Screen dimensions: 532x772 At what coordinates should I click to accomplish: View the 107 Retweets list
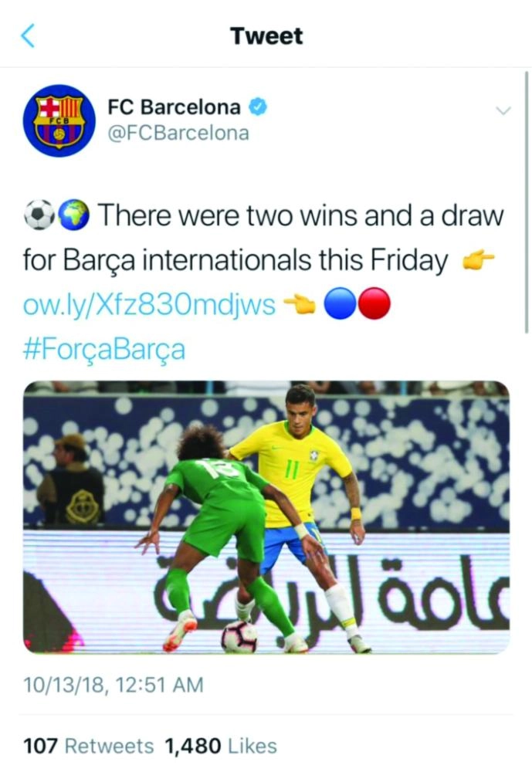point(88,746)
